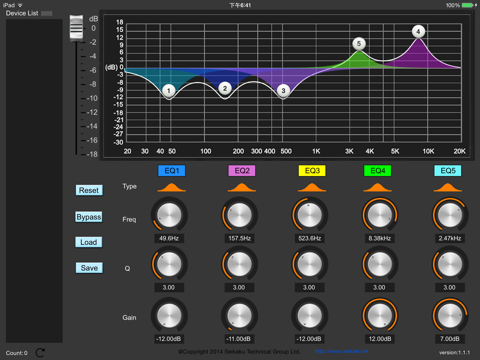The width and height of the screenshot is (480, 360).
Task: Toggle the EQ5 band button
Action: click(x=448, y=171)
